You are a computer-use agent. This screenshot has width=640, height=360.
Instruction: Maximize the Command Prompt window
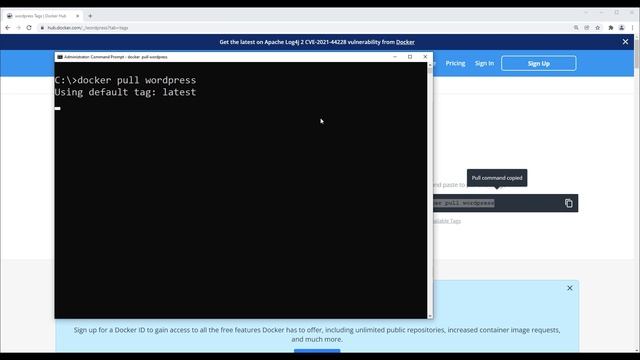410,57
